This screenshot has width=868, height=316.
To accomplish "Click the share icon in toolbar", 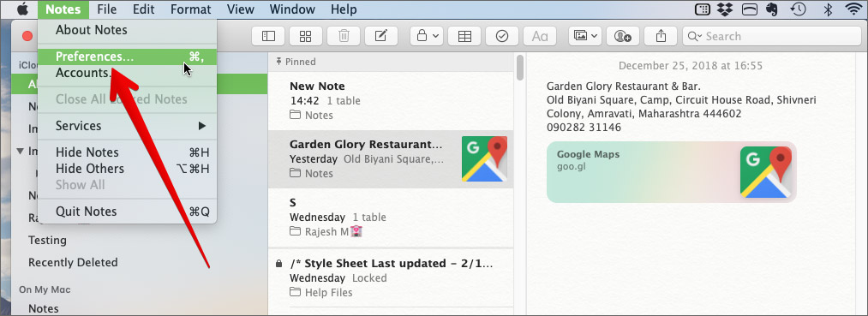I will tap(661, 36).
